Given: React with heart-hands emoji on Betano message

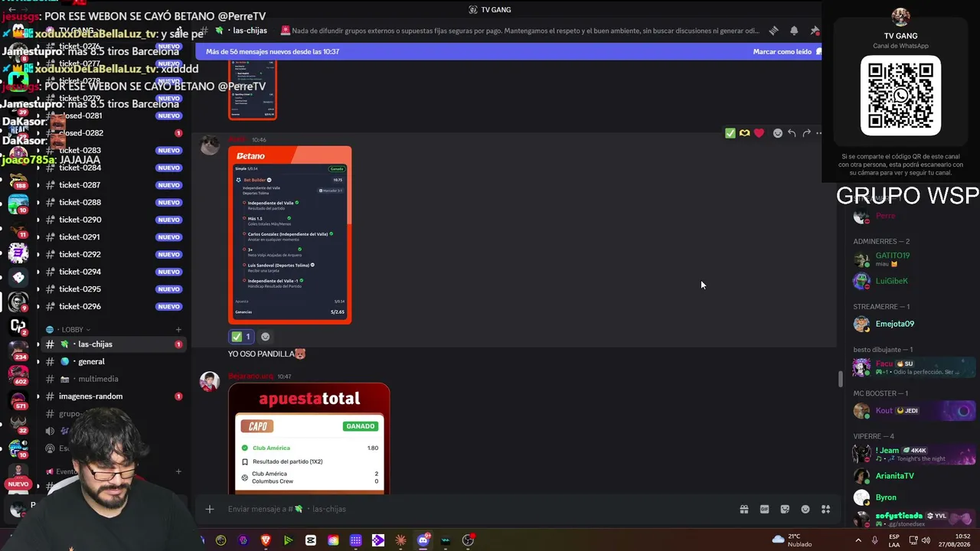Looking at the screenshot, I should click(x=744, y=133).
